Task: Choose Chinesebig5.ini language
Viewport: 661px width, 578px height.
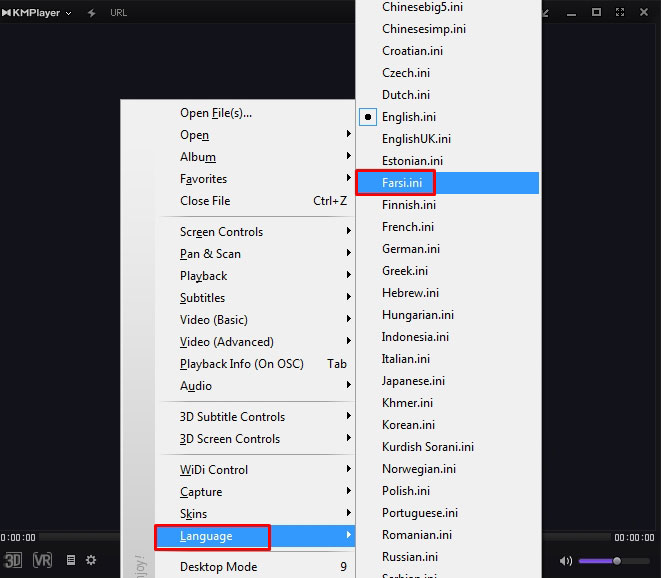Action: (x=448, y=7)
